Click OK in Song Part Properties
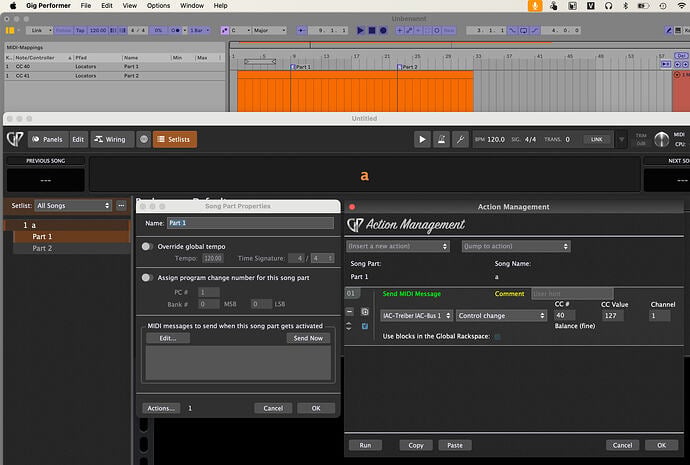The image size is (690, 465). [316, 408]
